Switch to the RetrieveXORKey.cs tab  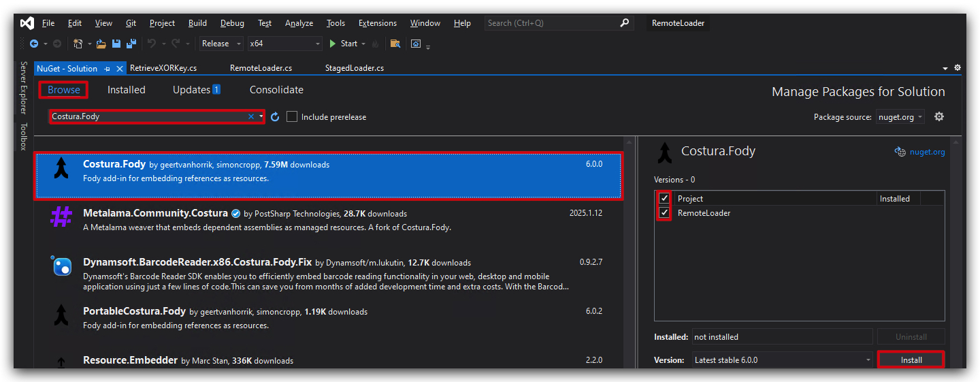(163, 68)
